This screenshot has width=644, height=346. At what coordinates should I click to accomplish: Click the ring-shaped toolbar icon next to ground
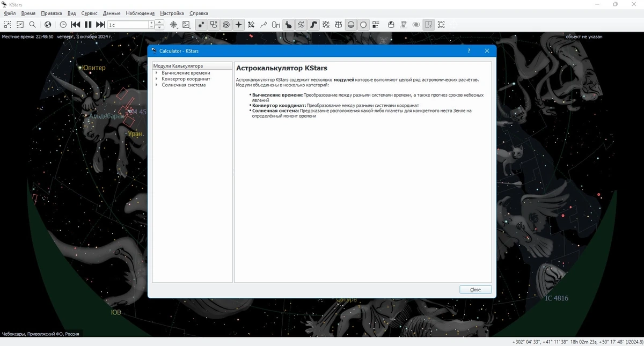pyautogui.click(x=363, y=25)
